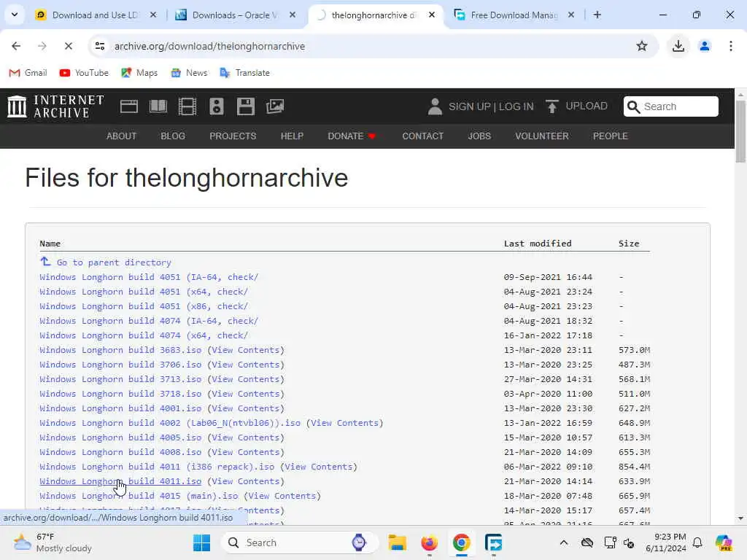Open Windows Start menu
Screen dimensions: 747x560
(x=201, y=542)
